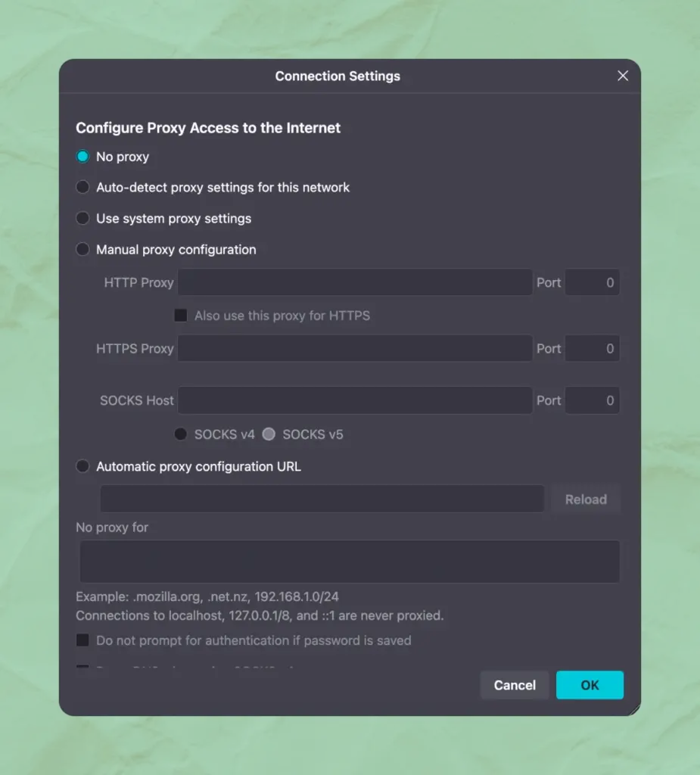Click the SOCKS Host address field
Viewport: 700px width, 775px height.
click(x=355, y=400)
